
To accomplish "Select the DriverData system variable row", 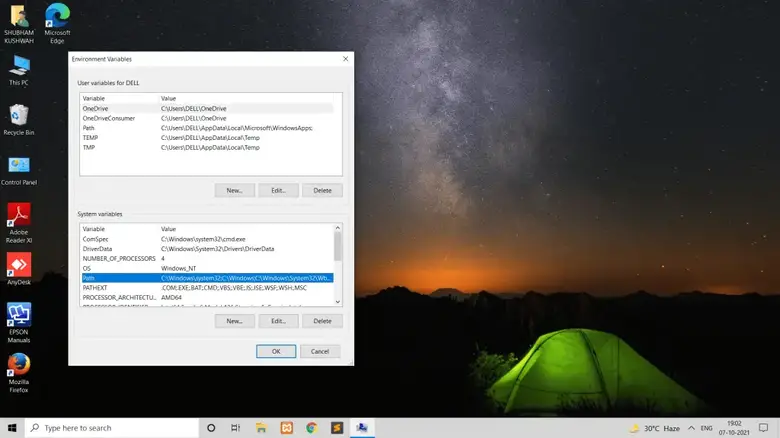I will tap(207, 249).
